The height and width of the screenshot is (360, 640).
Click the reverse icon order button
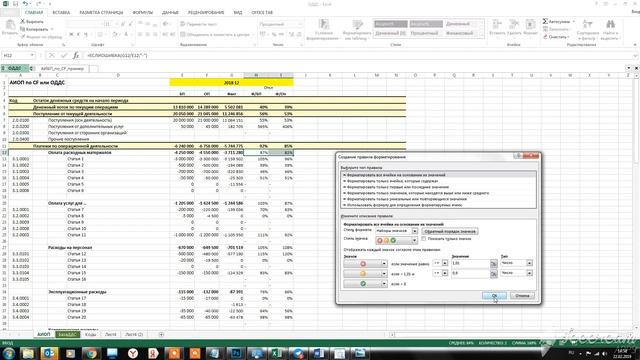[449, 231]
